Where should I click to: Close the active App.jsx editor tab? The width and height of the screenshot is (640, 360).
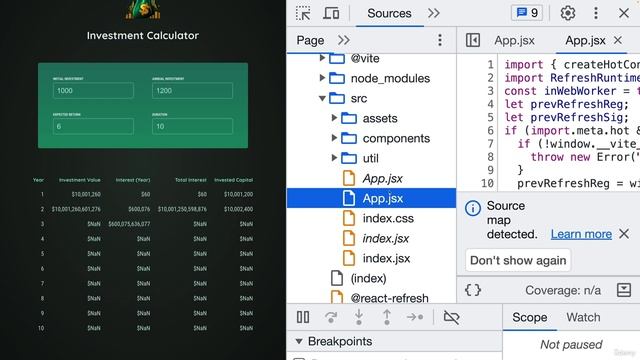click(x=618, y=40)
